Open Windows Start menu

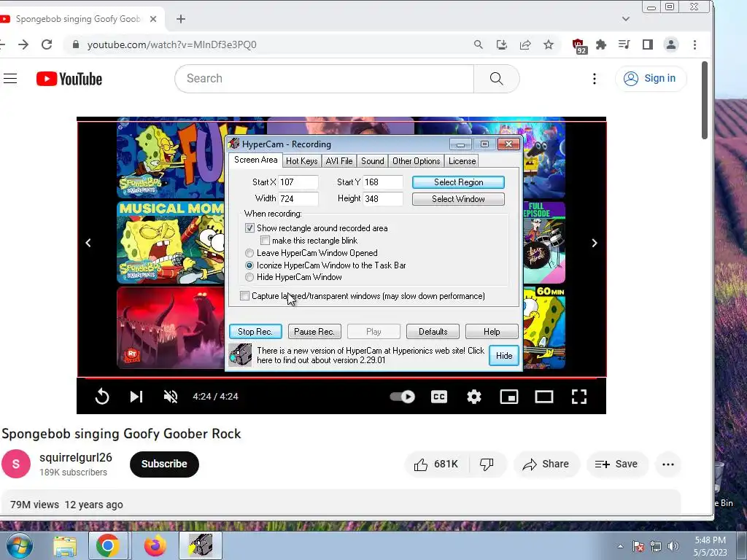click(x=19, y=545)
